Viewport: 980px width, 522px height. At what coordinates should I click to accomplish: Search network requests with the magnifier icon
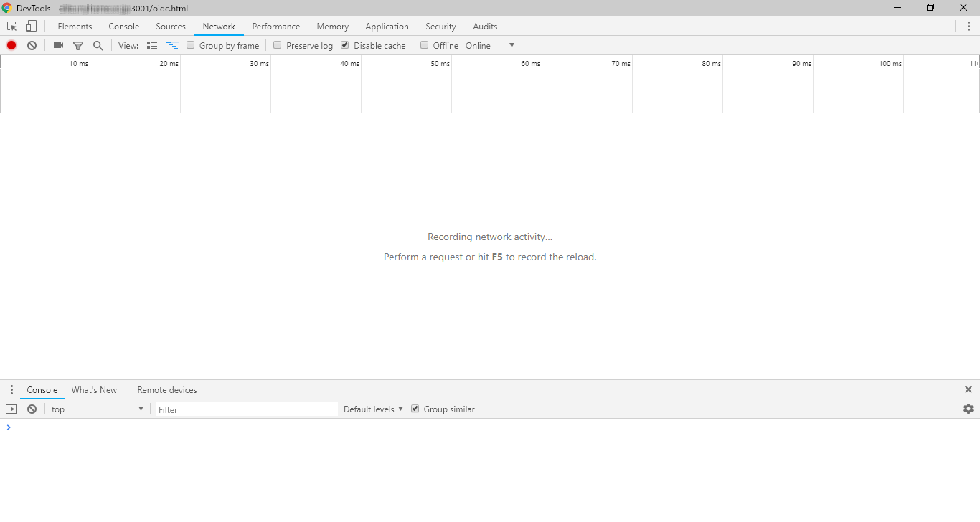(98, 45)
